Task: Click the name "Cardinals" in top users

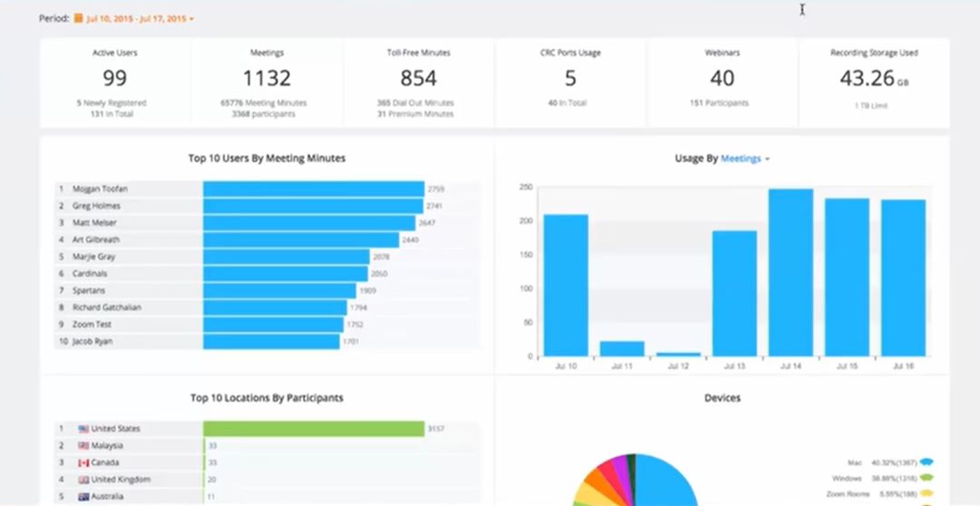Action: click(x=89, y=274)
